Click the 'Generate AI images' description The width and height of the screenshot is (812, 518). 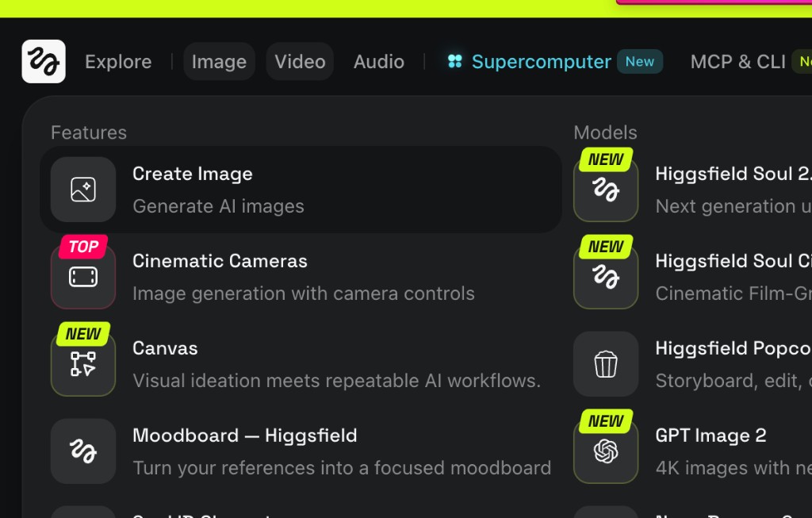pyautogui.click(x=218, y=206)
